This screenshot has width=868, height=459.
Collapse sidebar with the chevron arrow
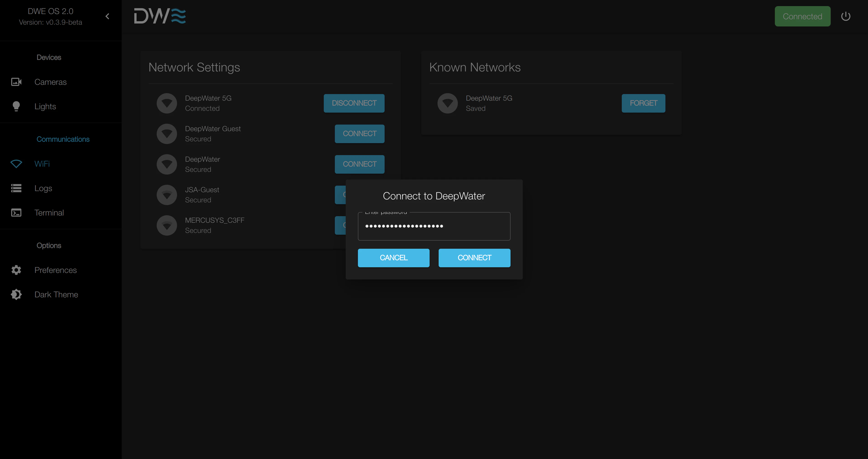click(107, 16)
